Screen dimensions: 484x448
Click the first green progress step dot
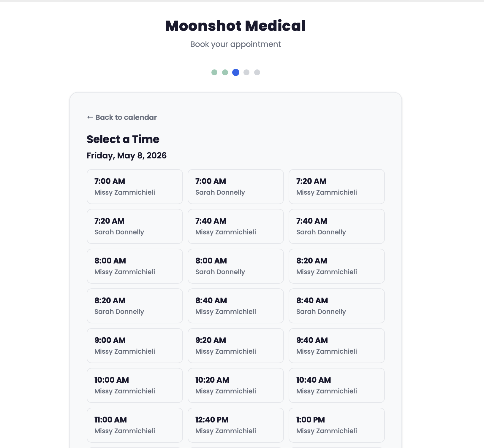[215, 72]
